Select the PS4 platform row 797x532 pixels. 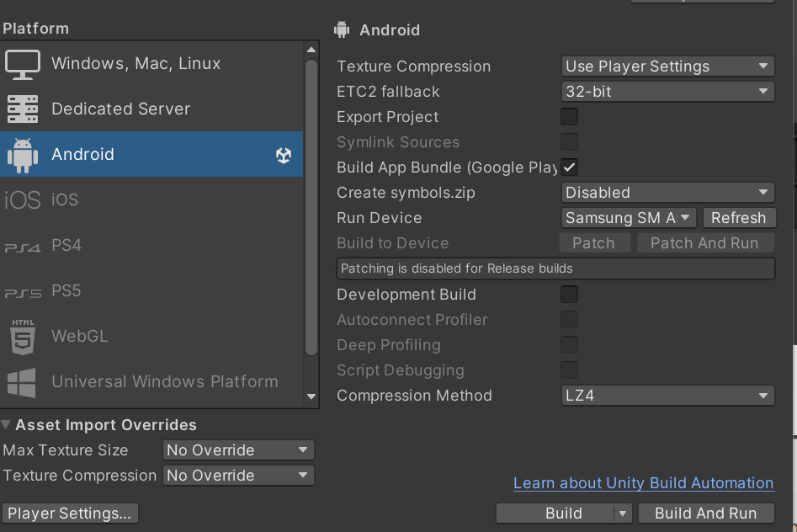[151, 245]
